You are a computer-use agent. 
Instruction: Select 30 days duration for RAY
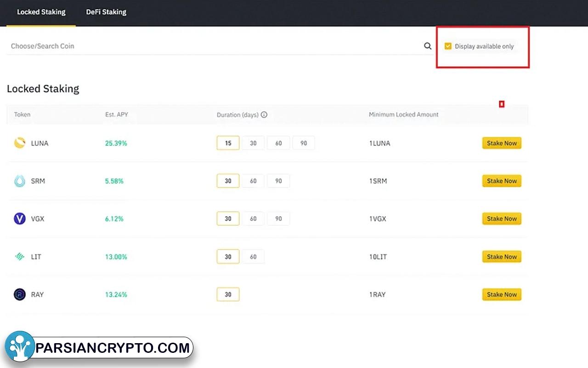pyautogui.click(x=228, y=294)
